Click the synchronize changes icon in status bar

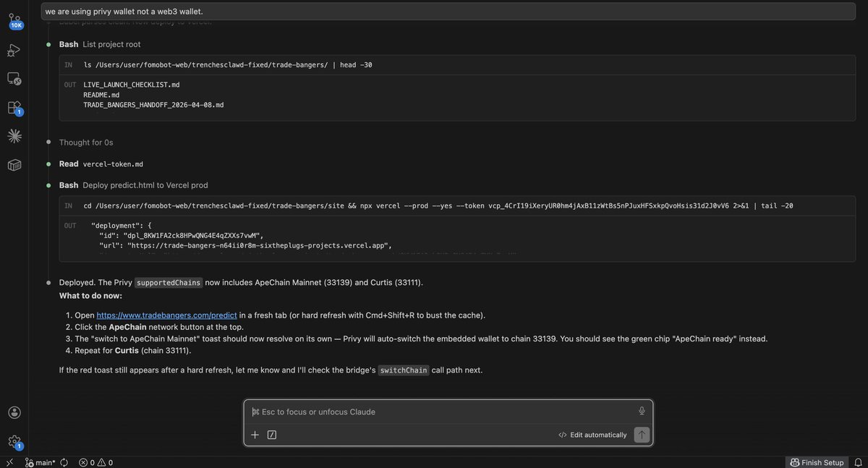pyautogui.click(x=64, y=462)
